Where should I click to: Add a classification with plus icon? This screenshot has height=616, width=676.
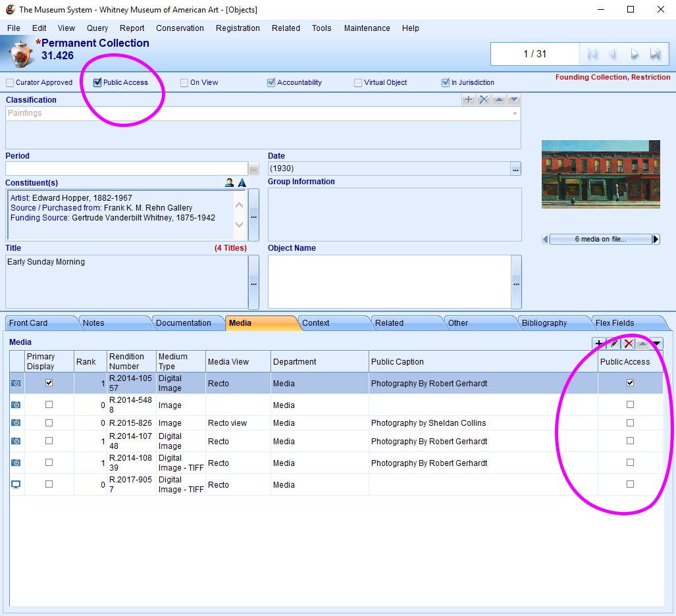point(468,100)
